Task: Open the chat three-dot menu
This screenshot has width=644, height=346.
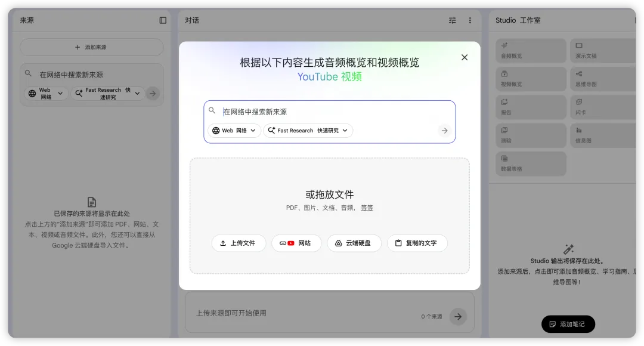Action: (x=470, y=20)
